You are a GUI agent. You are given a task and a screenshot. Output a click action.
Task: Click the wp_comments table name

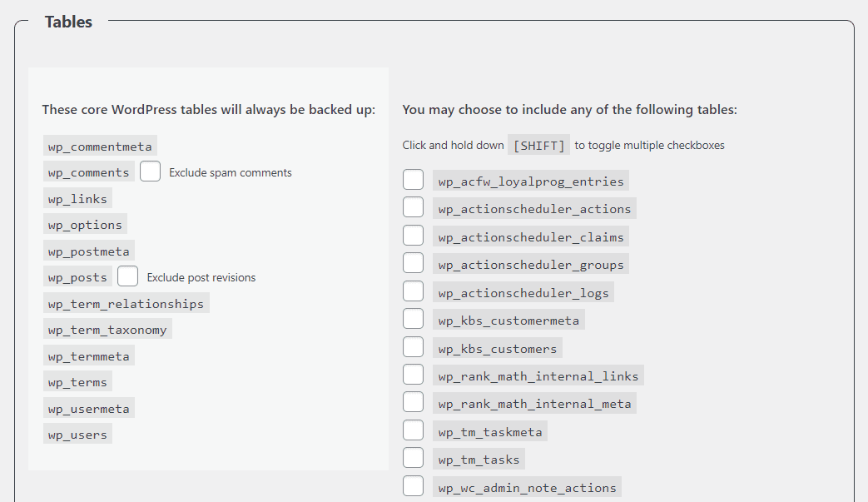pyautogui.click(x=88, y=172)
